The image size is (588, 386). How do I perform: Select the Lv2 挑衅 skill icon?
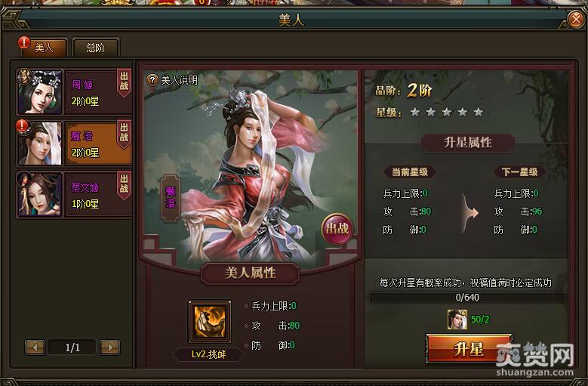(210, 322)
